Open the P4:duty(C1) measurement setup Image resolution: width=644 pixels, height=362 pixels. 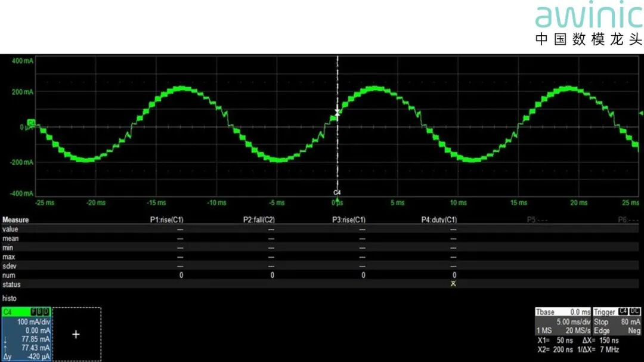pos(439,219)
